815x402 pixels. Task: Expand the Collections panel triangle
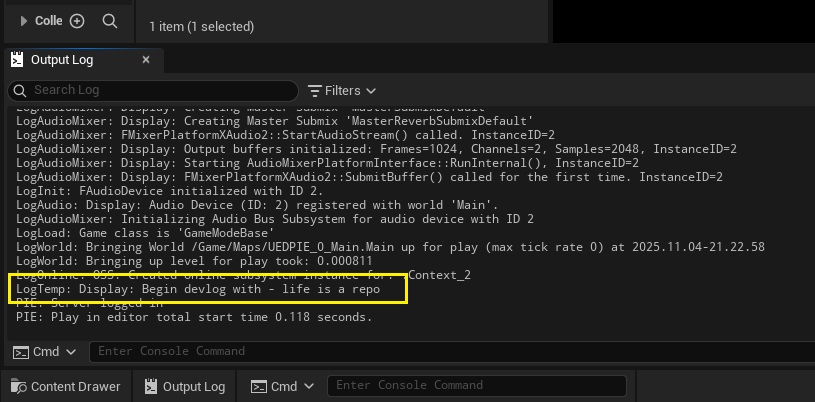[x=24, y=20]
